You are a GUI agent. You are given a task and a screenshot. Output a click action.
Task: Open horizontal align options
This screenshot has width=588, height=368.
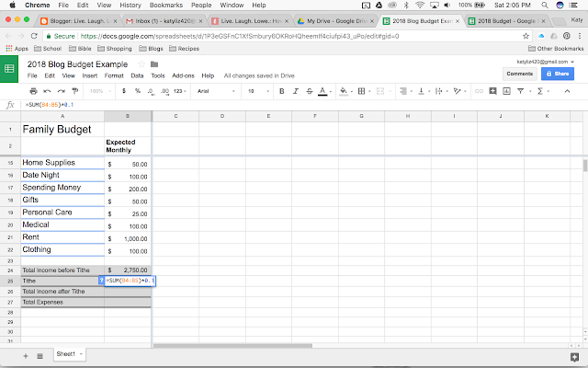click(403, 91)
